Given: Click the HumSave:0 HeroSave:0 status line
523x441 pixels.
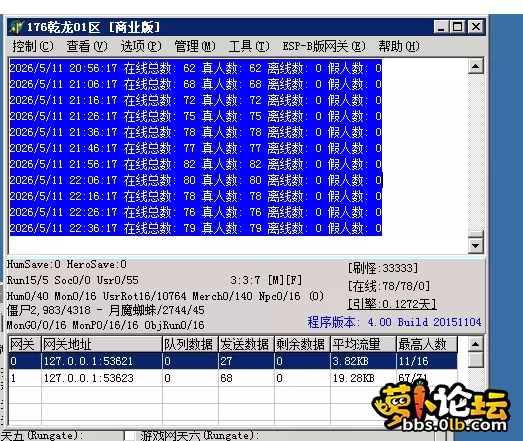Looking at the screenshot, I should pyautogui.click(x=67, y=265).
